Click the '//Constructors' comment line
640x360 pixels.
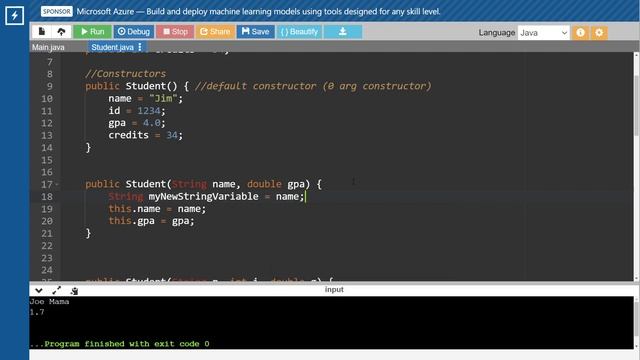(x=126, y=74)
